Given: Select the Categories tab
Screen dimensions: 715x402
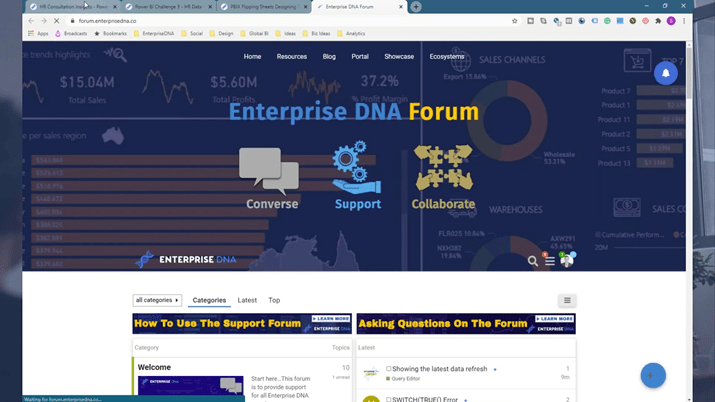Looking at the screenshot, I should click(209, 300).
